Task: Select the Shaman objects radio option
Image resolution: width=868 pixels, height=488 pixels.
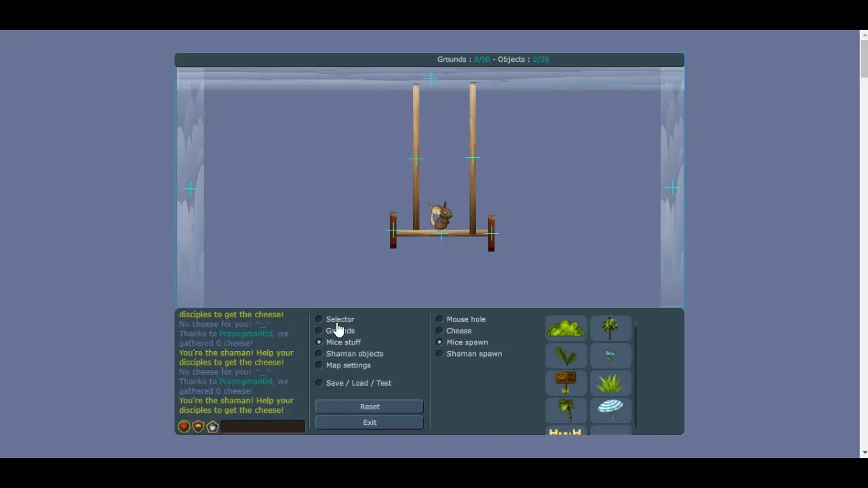Action: point(319,354)
